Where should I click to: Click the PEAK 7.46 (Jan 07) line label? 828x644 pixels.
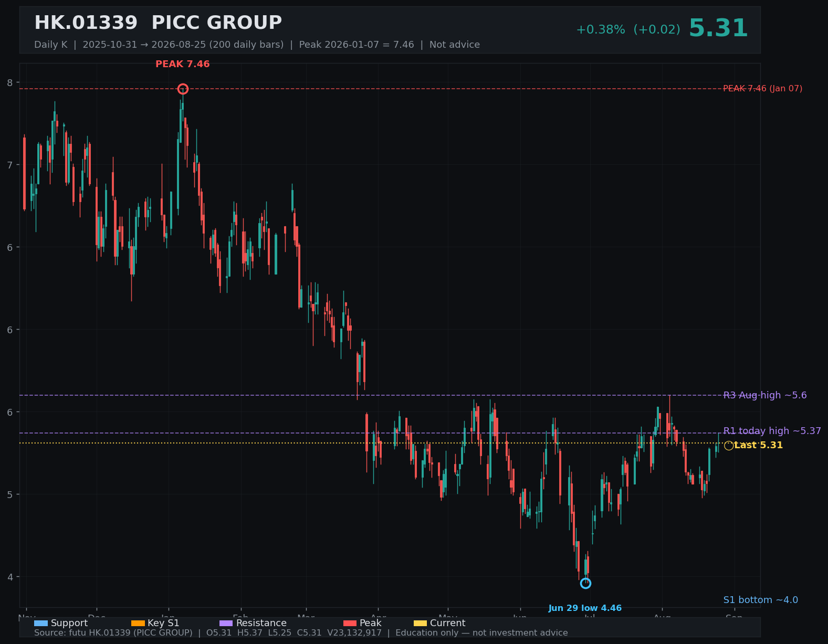tap(763, 89)
